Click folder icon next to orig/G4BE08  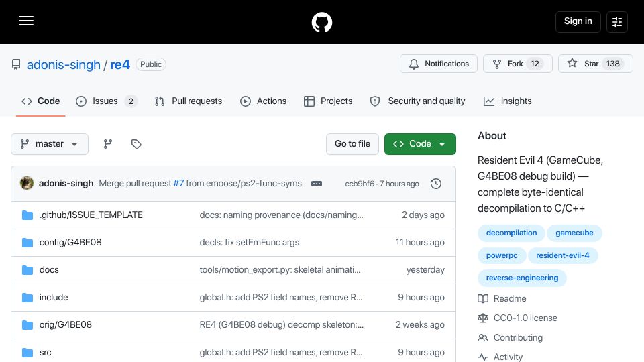(28, 324)
